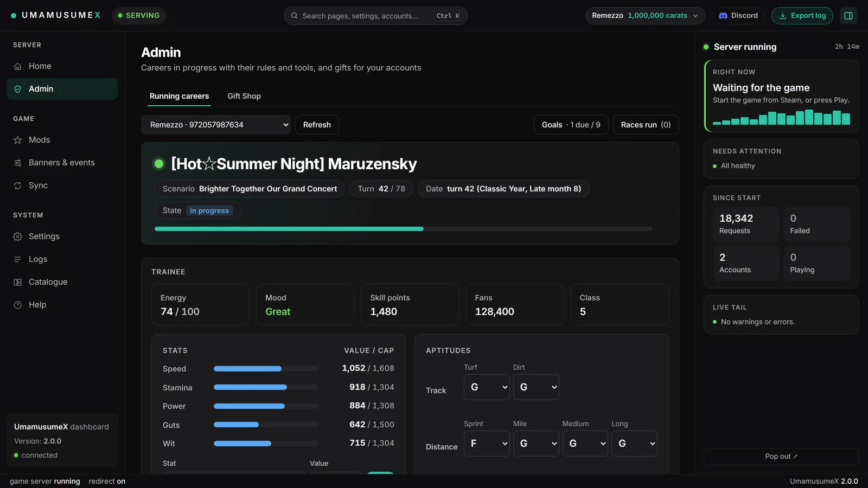Click the Turn 42 / 78 chip
Image resolution: width=868 pixels, height=488 pixels.
point(381,189)
